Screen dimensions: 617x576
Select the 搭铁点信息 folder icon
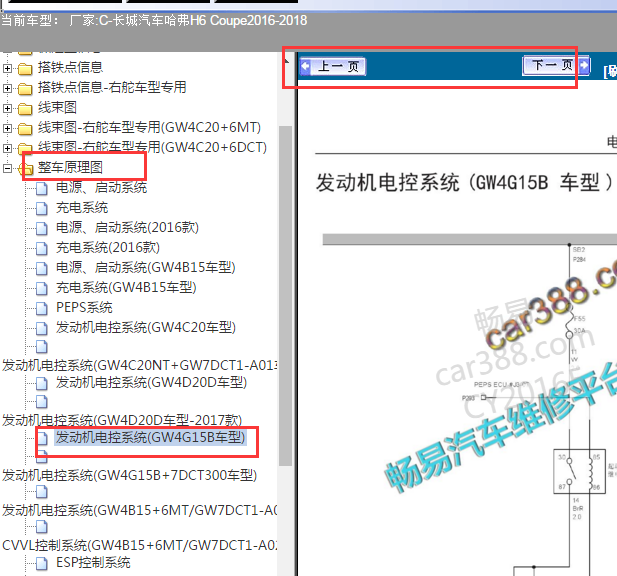[25, 69]
